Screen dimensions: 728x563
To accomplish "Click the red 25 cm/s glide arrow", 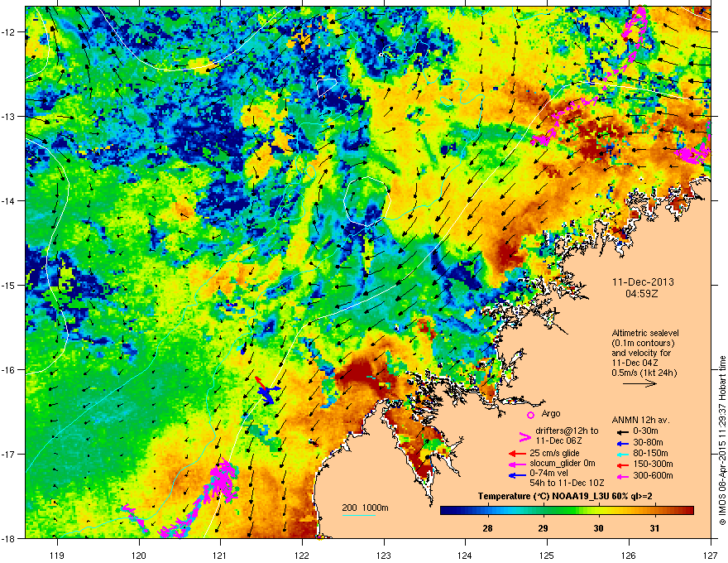I will [x=517, y=454].
